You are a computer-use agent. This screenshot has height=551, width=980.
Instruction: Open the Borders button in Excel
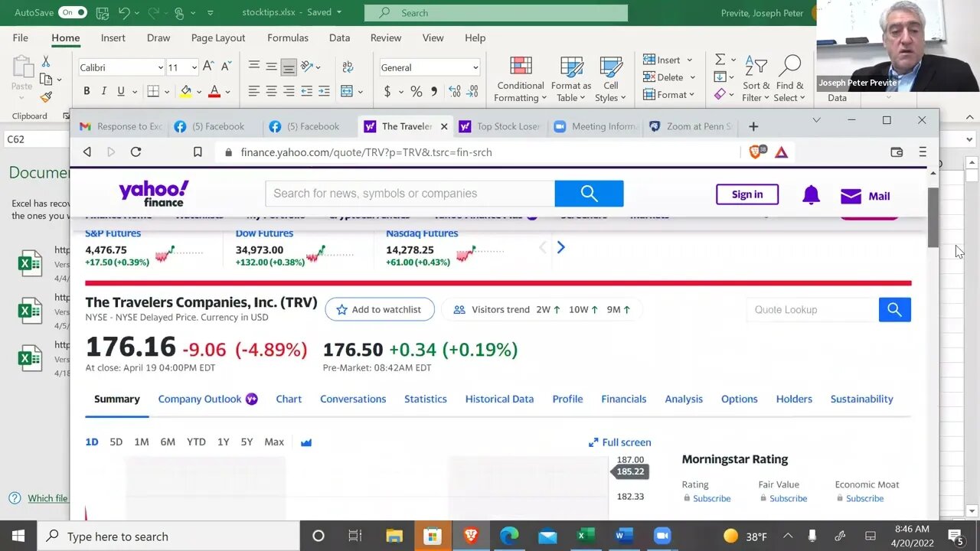(x=153, y=91)
